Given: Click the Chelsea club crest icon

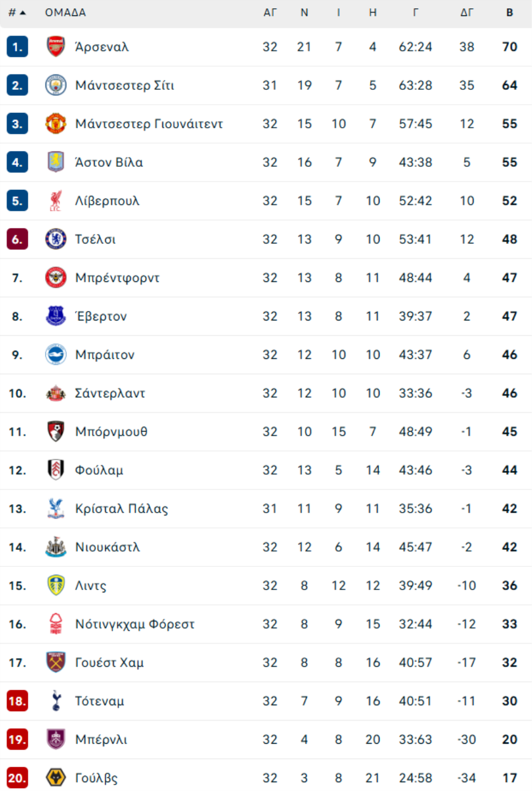Looking at the screenshot, I should coord(56,239).
